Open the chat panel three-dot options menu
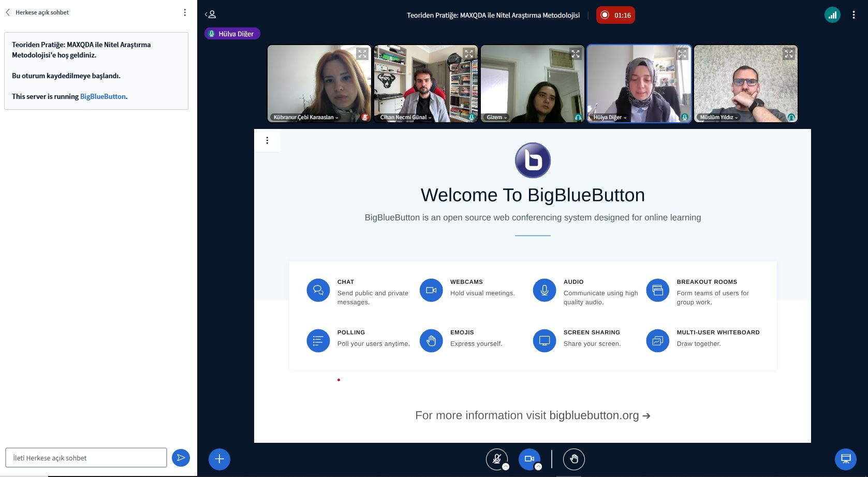Viewport: 868px width, 477px height. 185,12
